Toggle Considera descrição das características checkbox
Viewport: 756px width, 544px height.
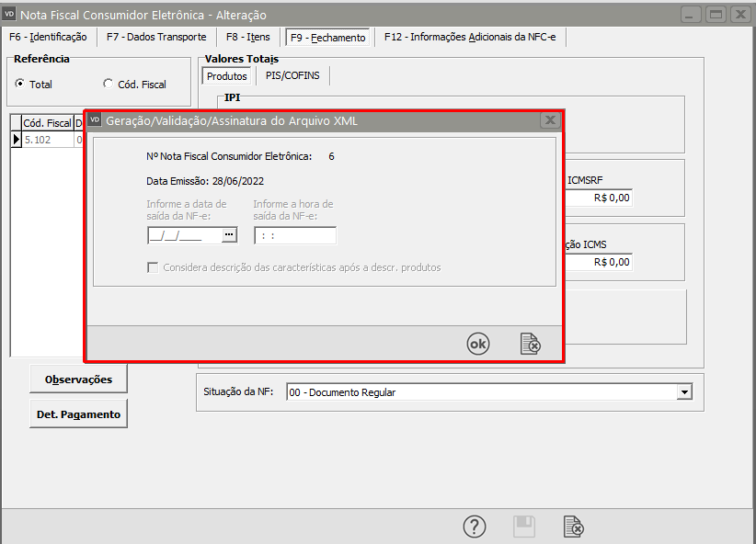[x=154, y=267]
